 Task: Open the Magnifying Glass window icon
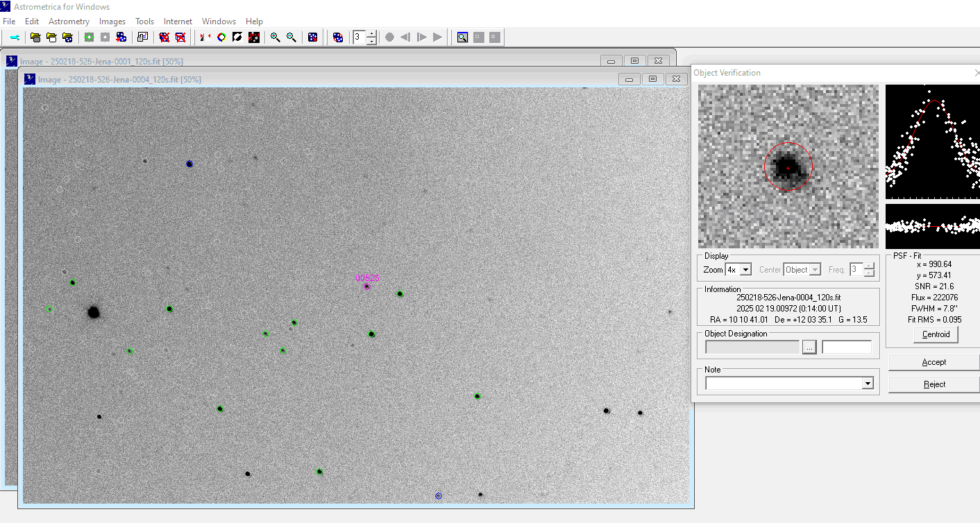pos(462,37)
